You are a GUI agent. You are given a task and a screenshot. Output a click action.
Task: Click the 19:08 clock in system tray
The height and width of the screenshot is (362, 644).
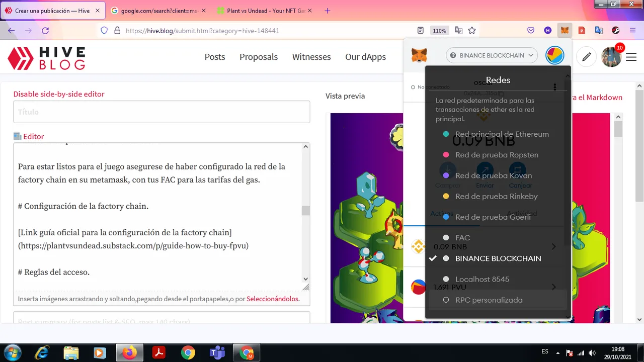tap(618, 349)
